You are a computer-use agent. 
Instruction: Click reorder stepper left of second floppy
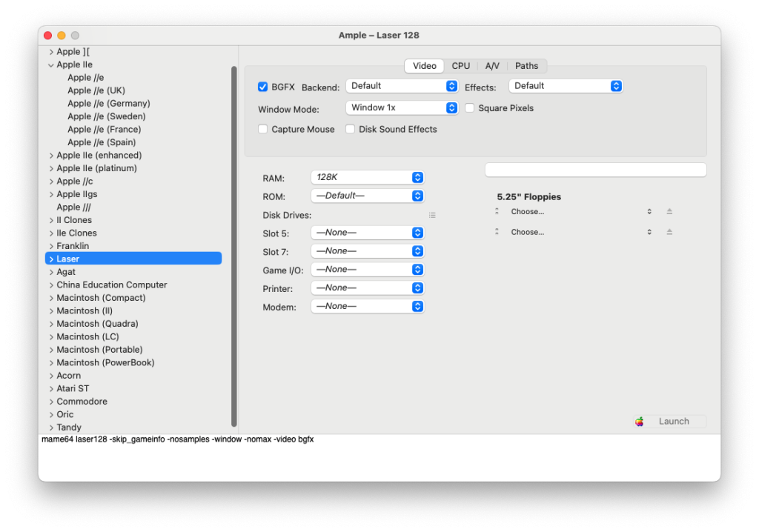(497, 232)
